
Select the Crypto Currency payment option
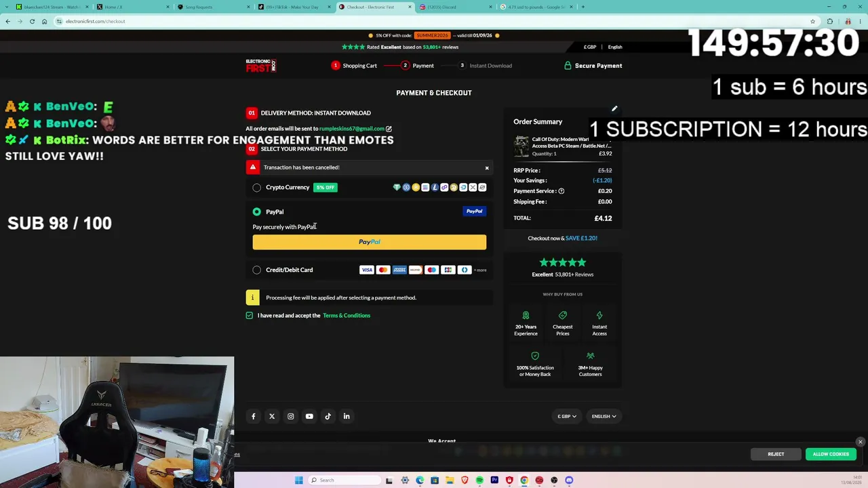257,188
